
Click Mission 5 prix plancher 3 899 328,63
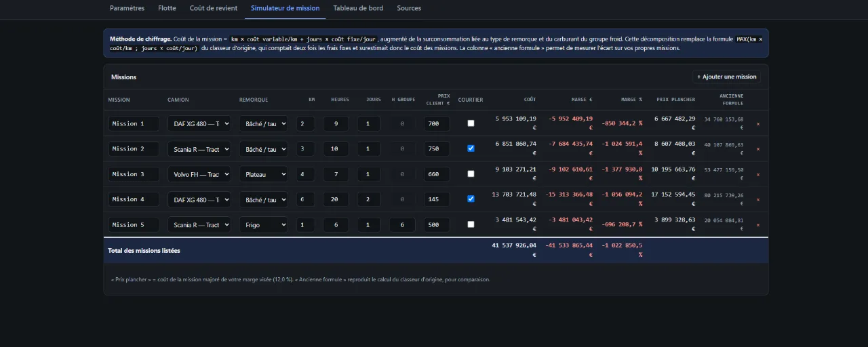[674, 224]
